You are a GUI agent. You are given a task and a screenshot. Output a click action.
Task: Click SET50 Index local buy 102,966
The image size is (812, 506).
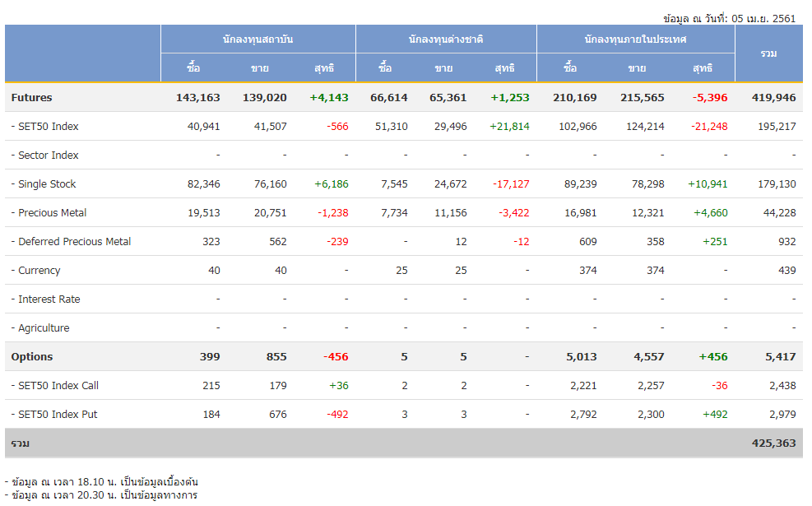tap(578, 127)
